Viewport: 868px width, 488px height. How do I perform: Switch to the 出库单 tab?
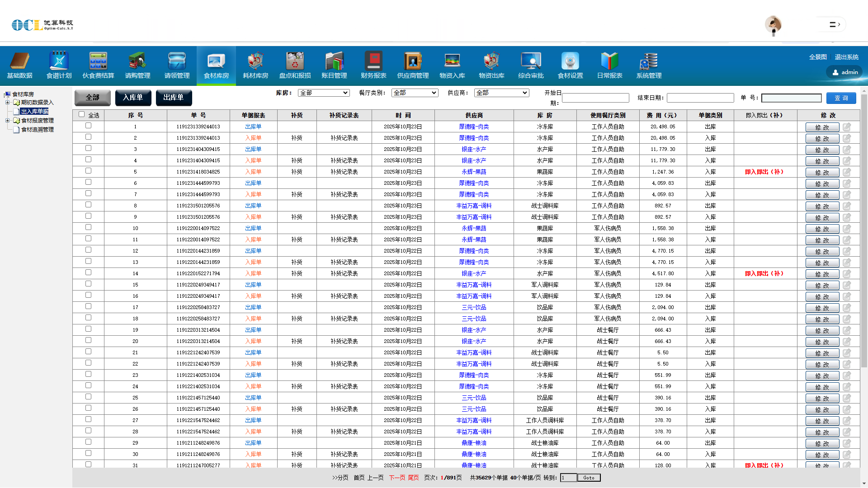(174, 98)
